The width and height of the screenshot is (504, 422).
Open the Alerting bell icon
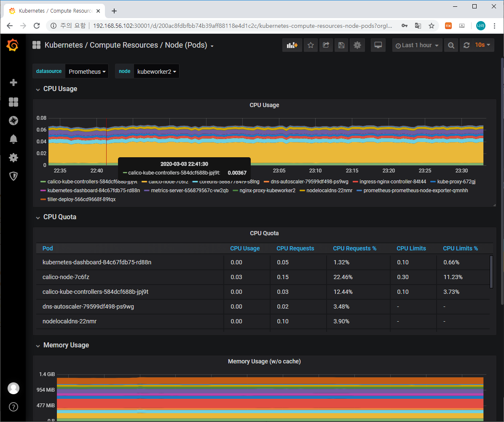[13, 139]
